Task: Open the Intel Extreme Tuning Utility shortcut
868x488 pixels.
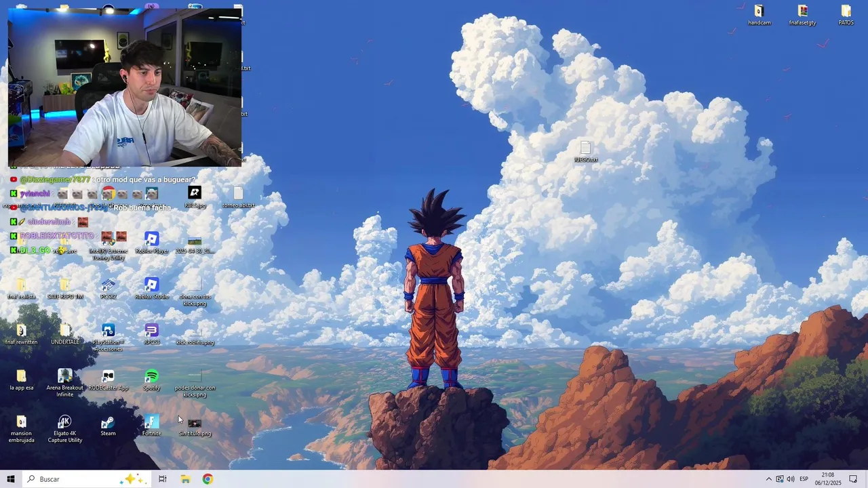Action: tap(108, 248)
